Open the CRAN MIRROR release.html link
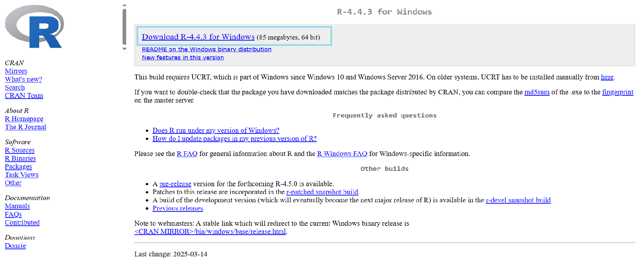The width and height of the screenshot is (644, 261). [210, 231]
